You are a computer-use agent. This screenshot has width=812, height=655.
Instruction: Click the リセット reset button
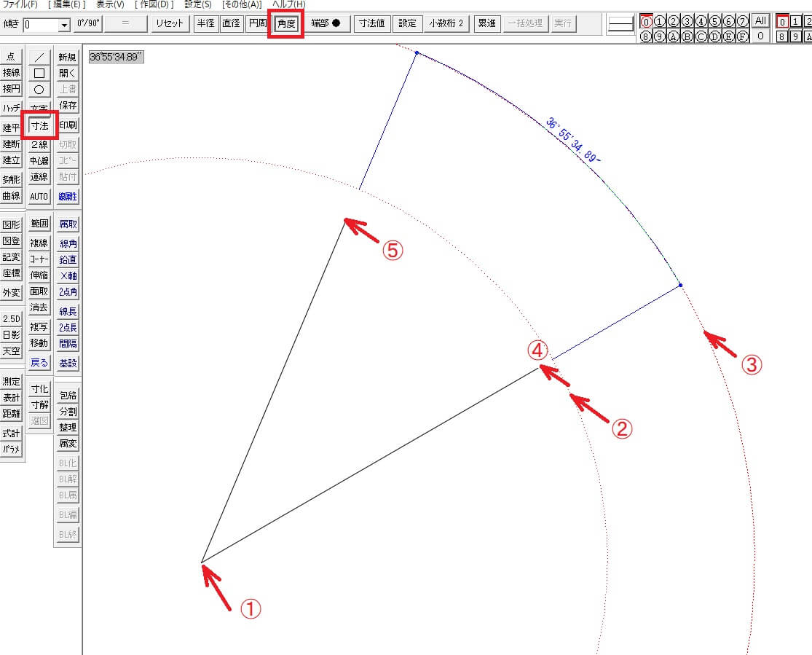tap(171, 23)
